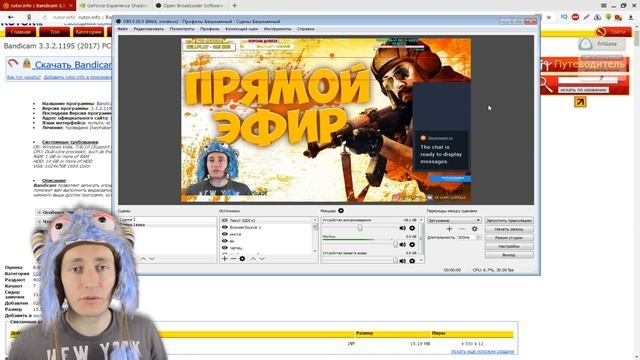Viewport: 640px width, 360px height.
Task: Open the Справка menu
Action: pos(306,29)
